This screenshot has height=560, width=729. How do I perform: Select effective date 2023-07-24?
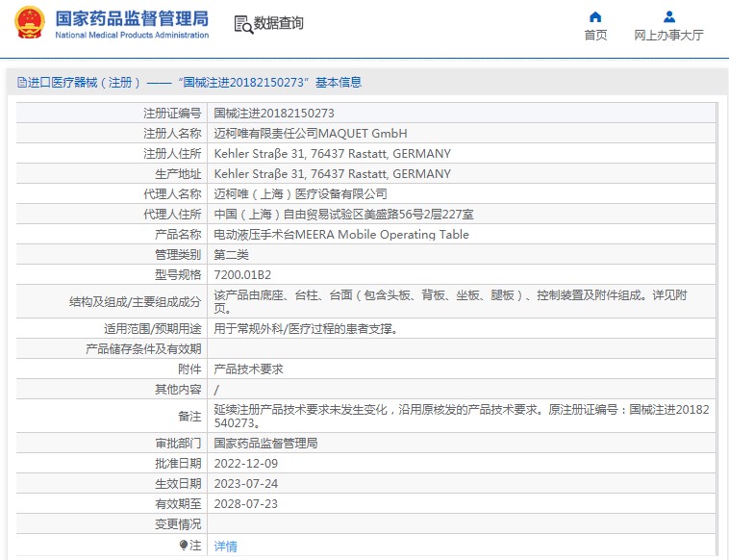(x=246, y=484)
